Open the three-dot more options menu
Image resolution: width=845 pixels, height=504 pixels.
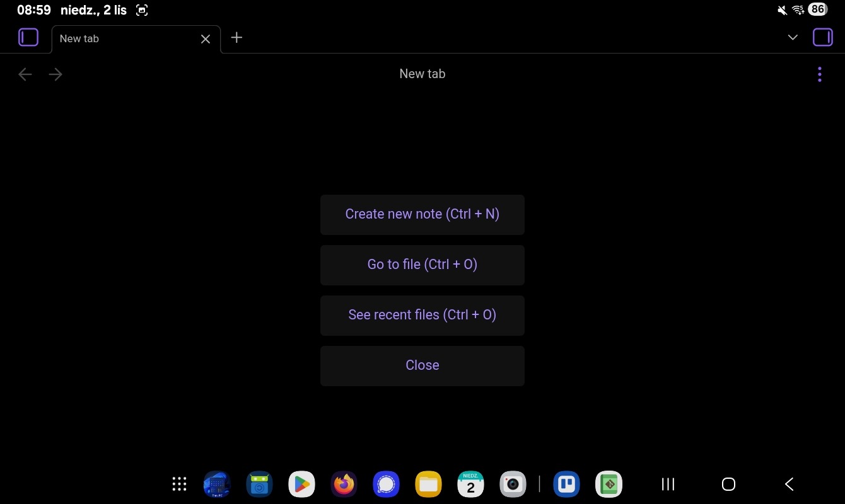pos(819,75)
